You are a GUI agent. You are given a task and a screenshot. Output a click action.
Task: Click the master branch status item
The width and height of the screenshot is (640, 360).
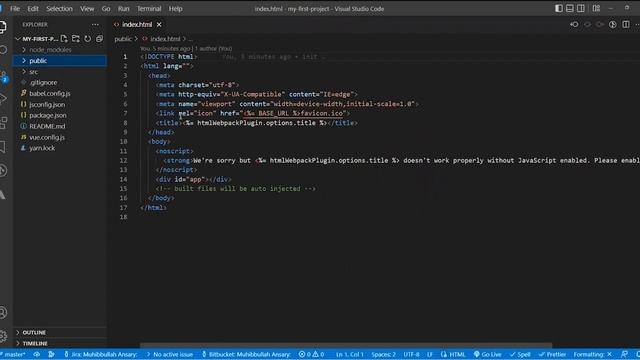pos(13,354)
